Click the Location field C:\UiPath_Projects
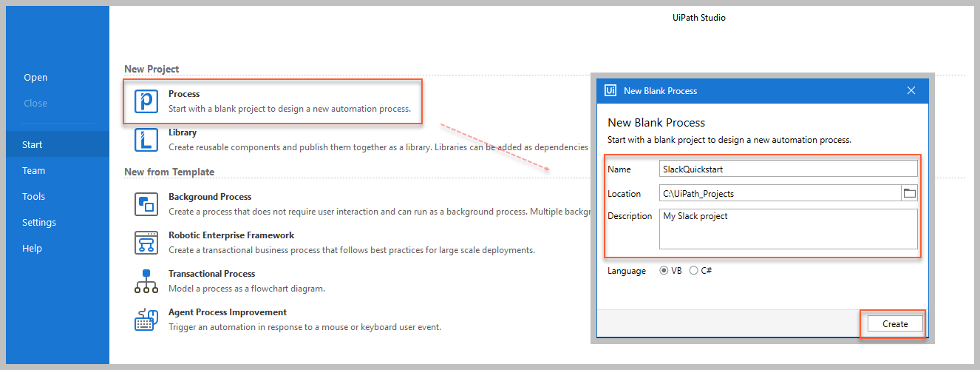 point(780,193)
